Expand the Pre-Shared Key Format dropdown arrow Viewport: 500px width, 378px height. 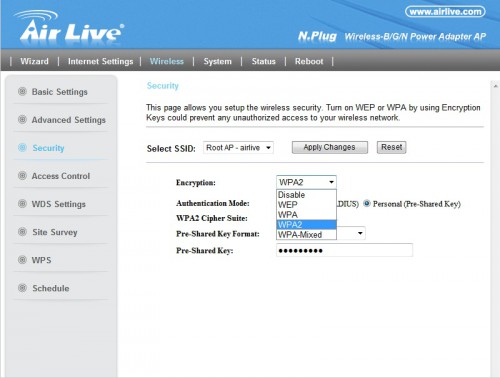pos(360,233)
